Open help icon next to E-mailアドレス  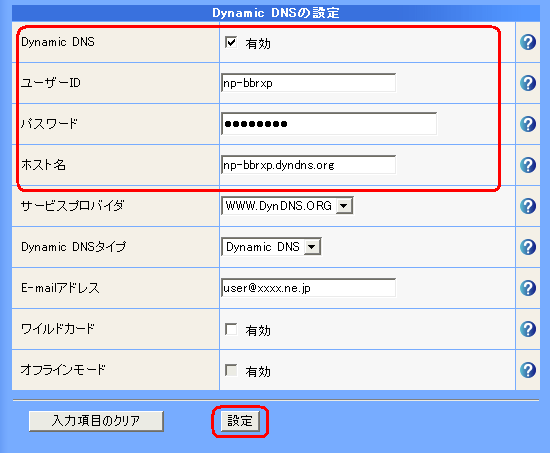pos(528,288)
